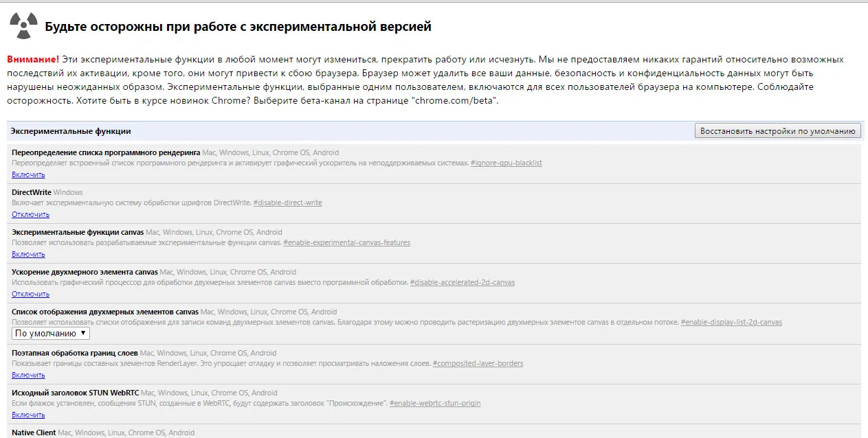
Task: Click the Native Client flag title
Action: 34,433
